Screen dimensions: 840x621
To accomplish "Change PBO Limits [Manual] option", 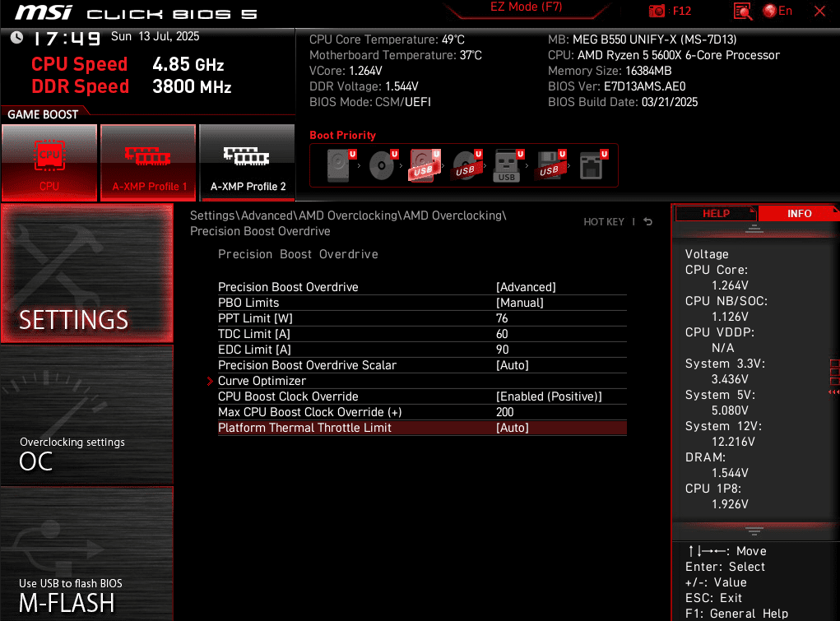I will tap(422, 303).
